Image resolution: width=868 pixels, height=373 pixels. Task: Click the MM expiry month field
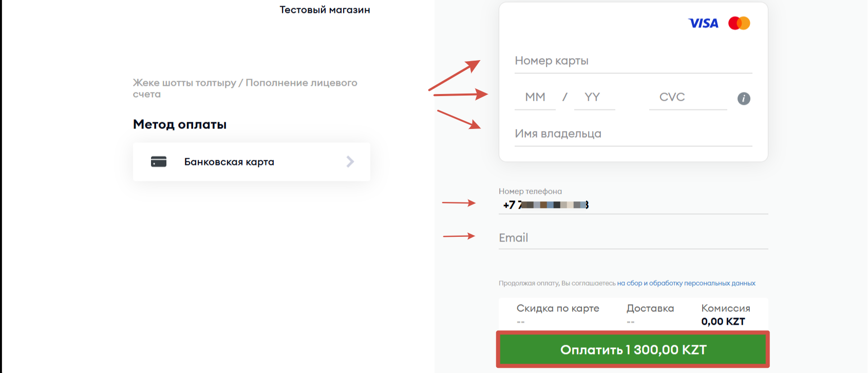(x=535, y=98)
